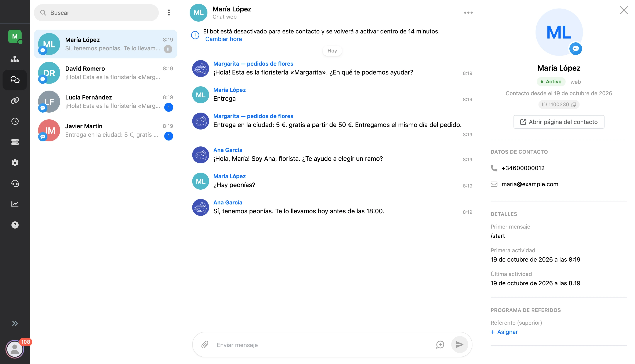This screenshot has width=635, height=364.
Task: Open Lucía Fernández conversation
Action: coord(105,102)
